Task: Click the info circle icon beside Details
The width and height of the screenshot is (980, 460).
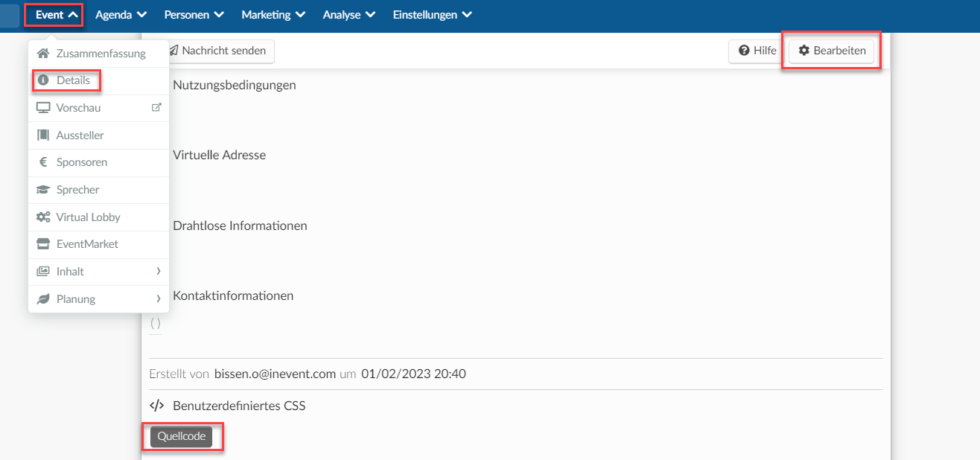Action: click(43, 80)
